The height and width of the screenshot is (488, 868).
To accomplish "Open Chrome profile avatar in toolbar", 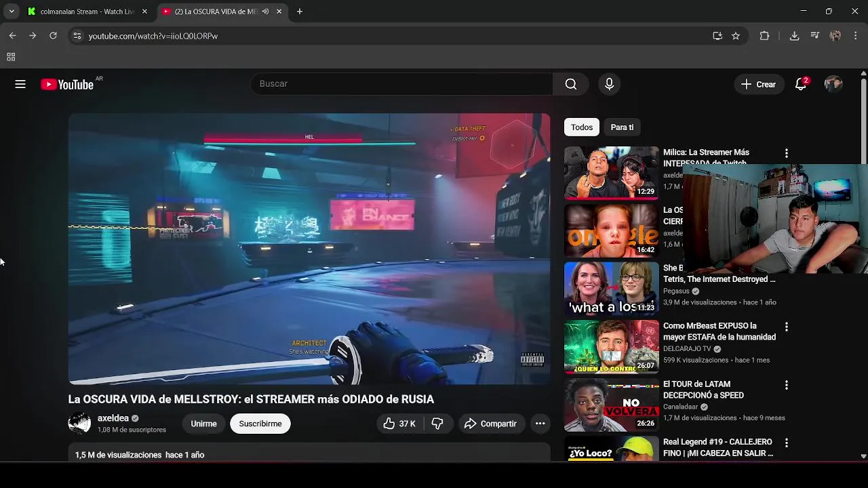I will (x=835, y=36).
